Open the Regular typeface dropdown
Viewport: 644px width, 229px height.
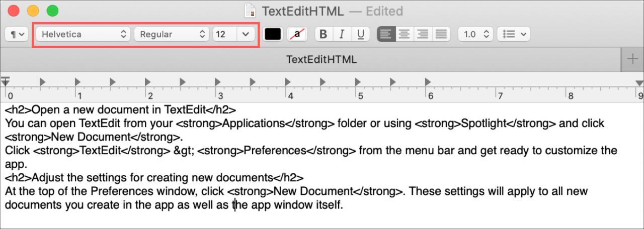[173, 34]
